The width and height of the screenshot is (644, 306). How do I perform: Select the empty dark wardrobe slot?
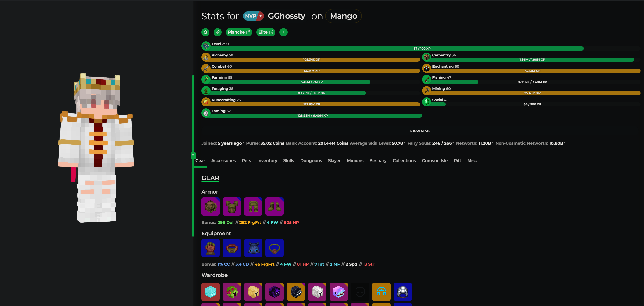click(360, 292)
